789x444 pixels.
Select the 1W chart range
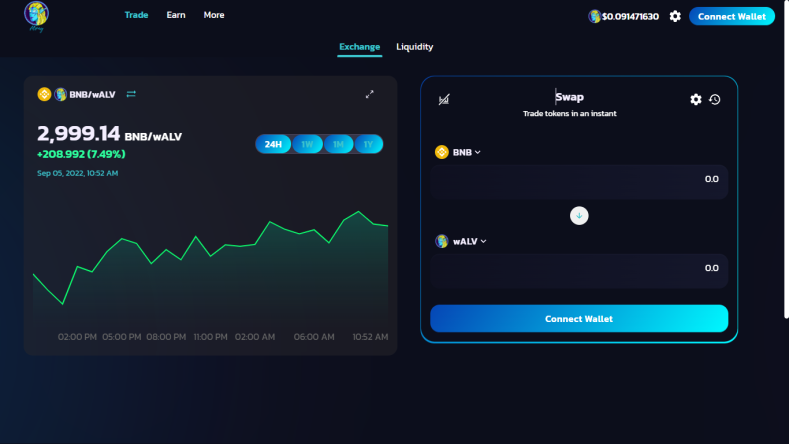[x=307, y=144]
